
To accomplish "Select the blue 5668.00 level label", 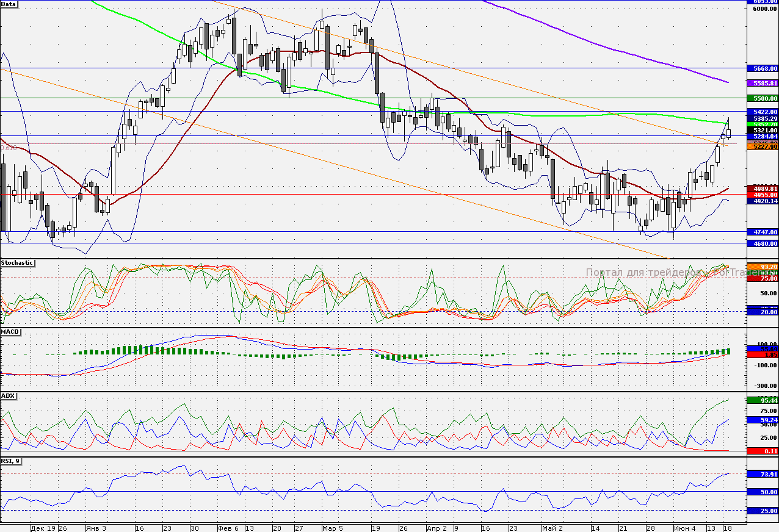I will click(x=763, y=69).
